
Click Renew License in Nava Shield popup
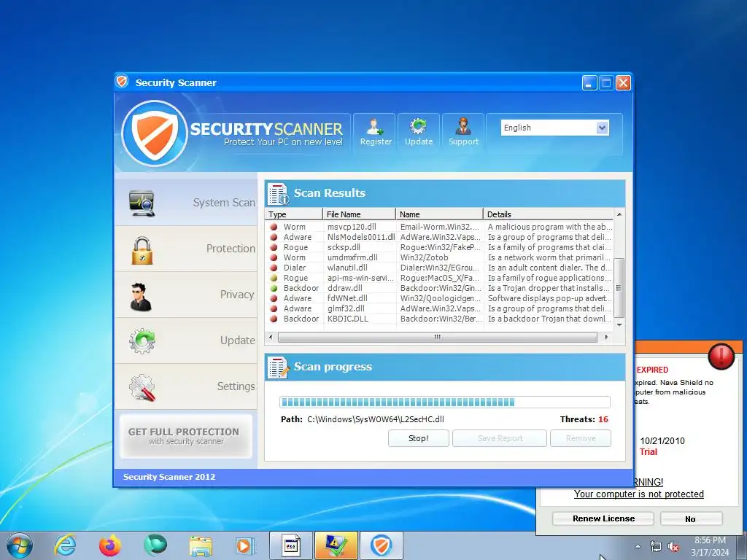click(x=603, y=518)
